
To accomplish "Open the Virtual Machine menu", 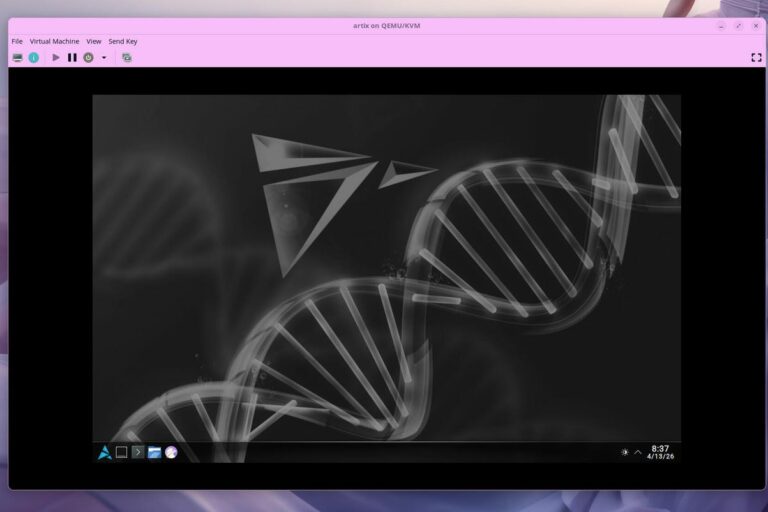I will [x=54, y=41].
